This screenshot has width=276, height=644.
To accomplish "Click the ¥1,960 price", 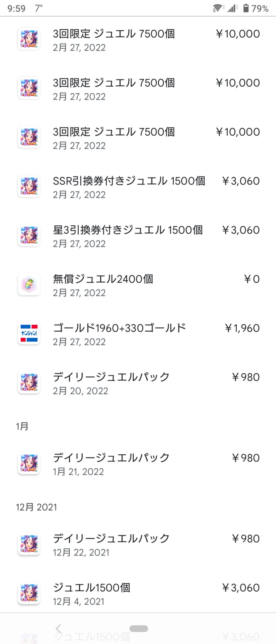I will click(x=242, y=328).
